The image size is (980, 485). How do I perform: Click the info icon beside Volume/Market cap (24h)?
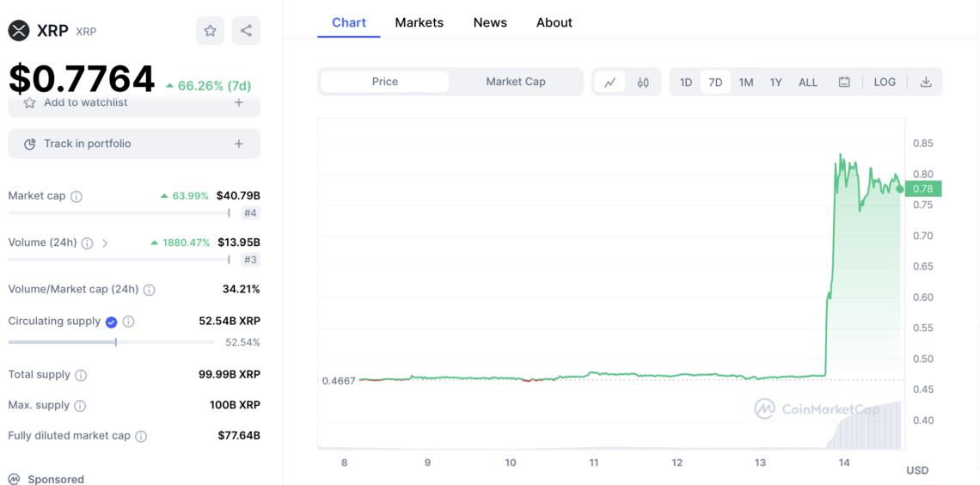click(150, 290)
